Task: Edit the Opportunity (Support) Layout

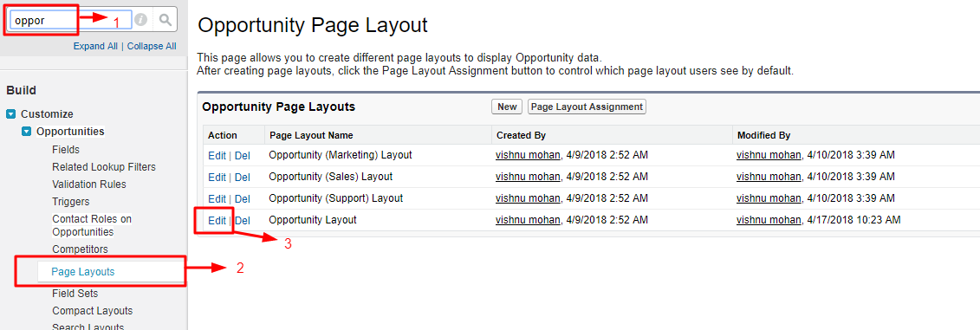Action: pos(217,198)
